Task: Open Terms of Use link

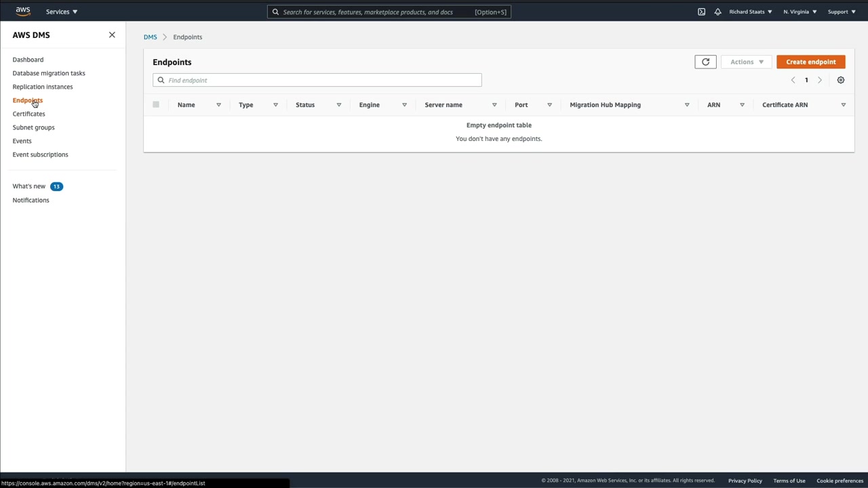Action: (789, 481)
